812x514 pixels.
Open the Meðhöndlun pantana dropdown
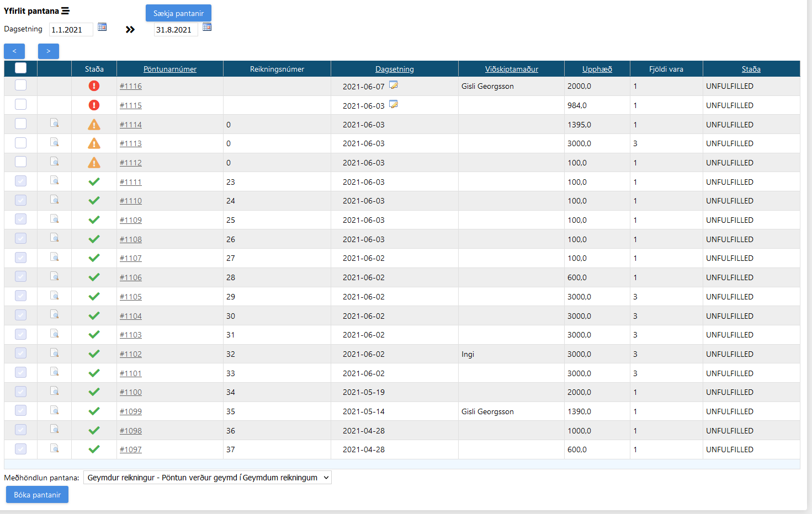click(x=207, y=477)
